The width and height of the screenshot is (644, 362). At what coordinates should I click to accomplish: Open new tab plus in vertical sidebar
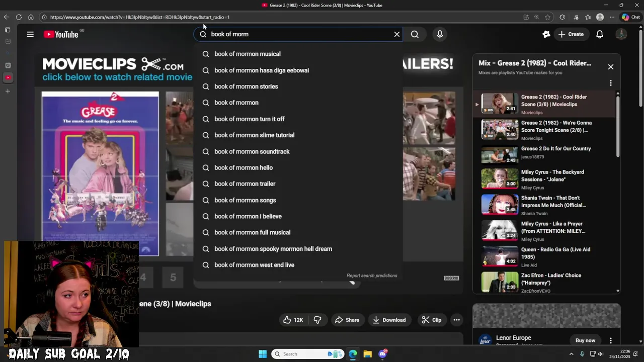pos(8,92)
